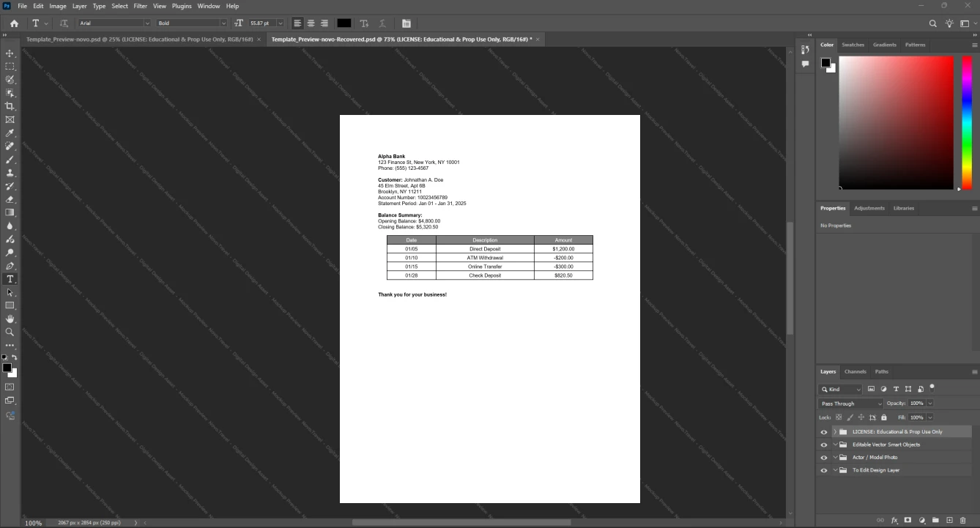
Task: Add a layer mask
Action: click(x=908, y=520)
